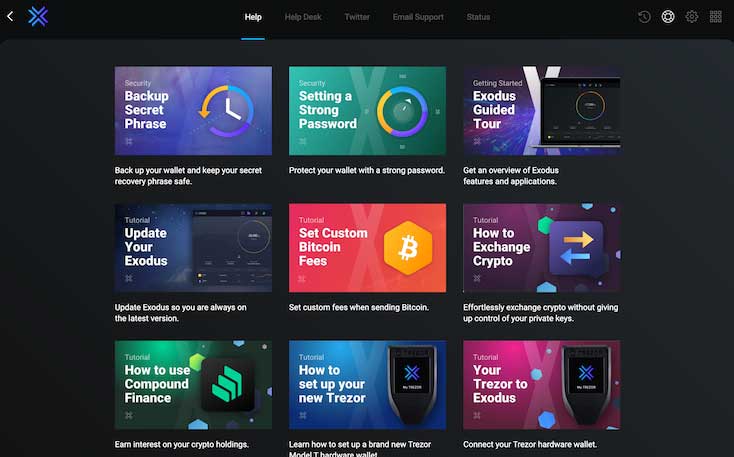The height and width of the screenshot is (457, 734).
Task: Click the back arrow icon
Action: 10,17
